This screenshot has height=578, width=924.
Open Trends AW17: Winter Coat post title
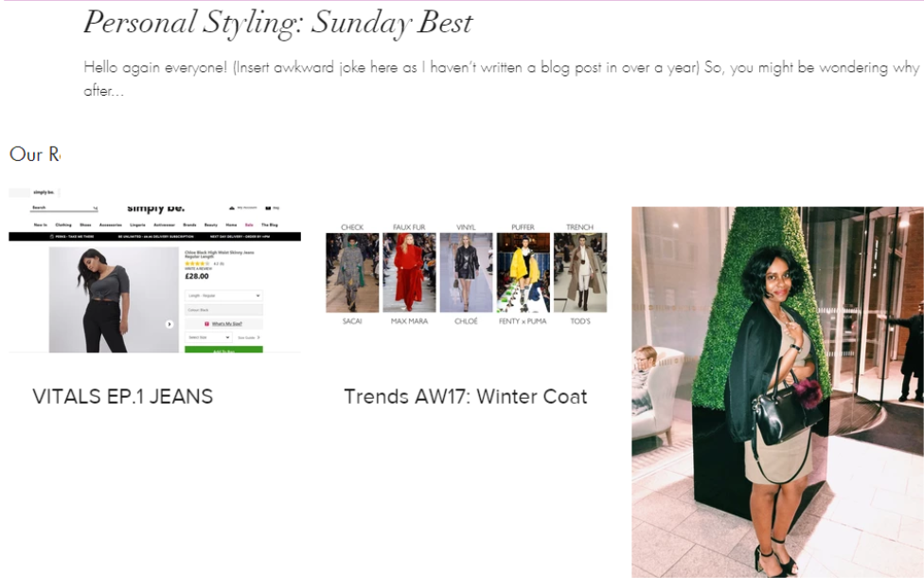point(466,396)
